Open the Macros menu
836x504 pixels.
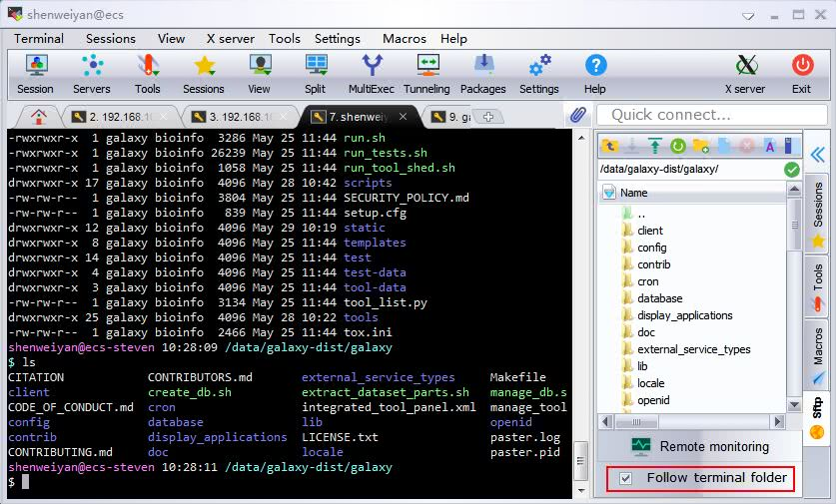pos(404,38)
